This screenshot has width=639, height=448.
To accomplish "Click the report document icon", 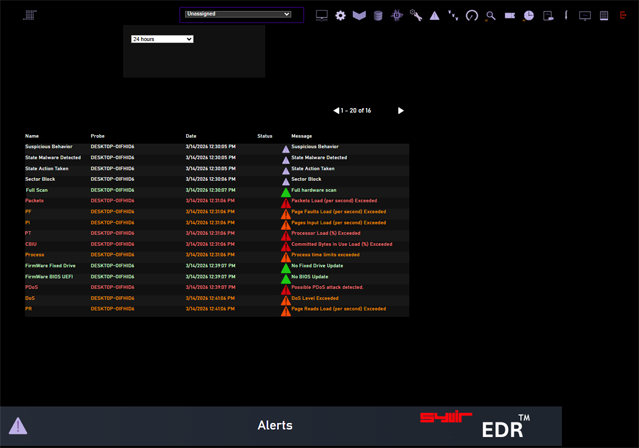I will [548, 15].
